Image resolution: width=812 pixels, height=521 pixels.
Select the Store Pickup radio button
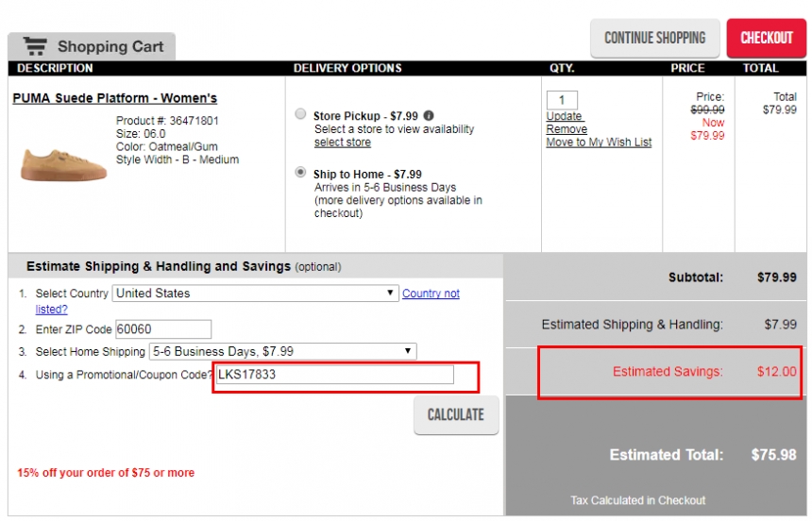300,114
